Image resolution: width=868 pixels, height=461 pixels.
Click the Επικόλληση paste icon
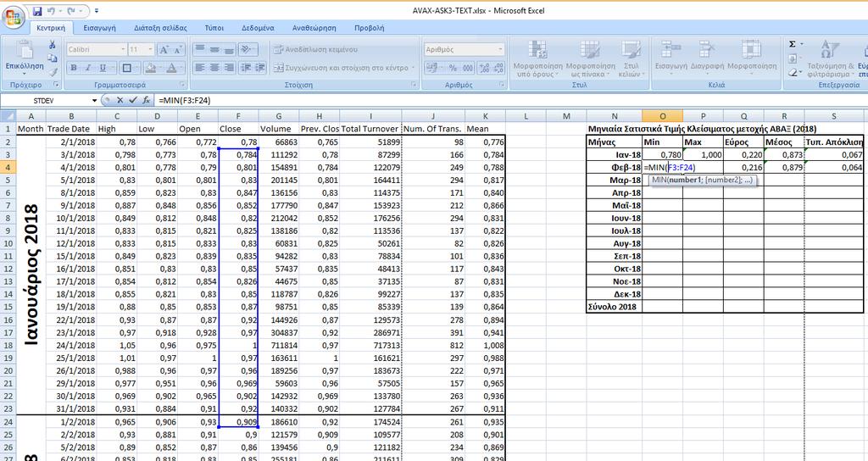point(25,50)
